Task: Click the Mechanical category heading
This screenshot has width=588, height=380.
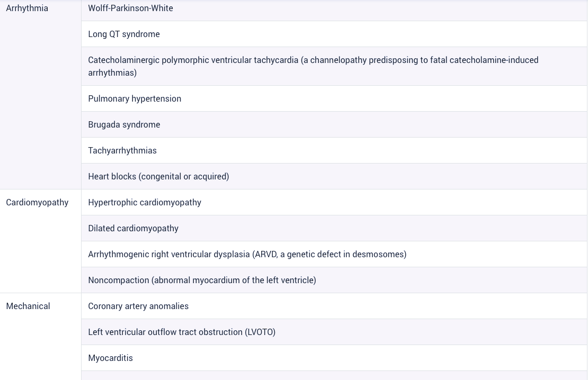Action: pos(28,306)
